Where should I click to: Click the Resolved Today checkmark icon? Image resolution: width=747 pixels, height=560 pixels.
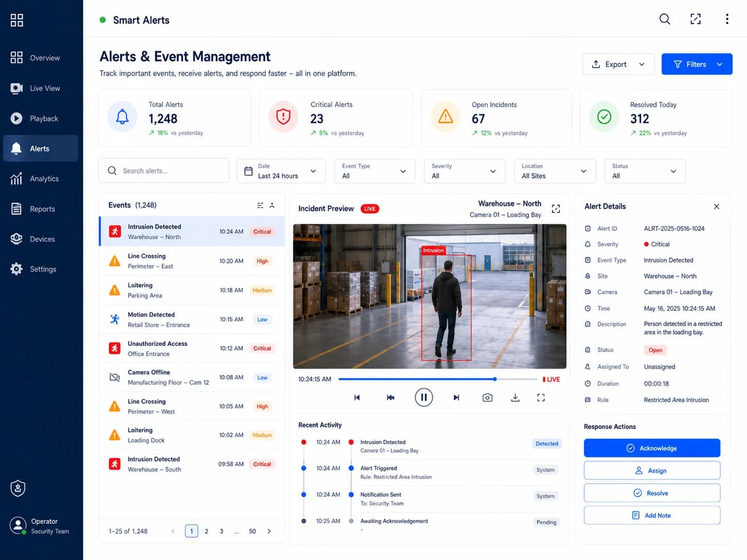click(x=604, y=117)
